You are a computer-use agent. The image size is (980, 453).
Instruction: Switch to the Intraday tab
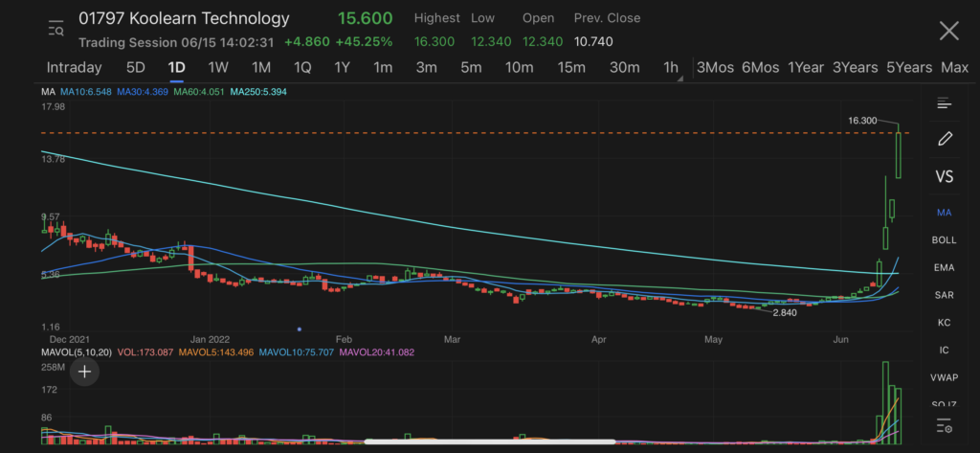tap(74, 68)
